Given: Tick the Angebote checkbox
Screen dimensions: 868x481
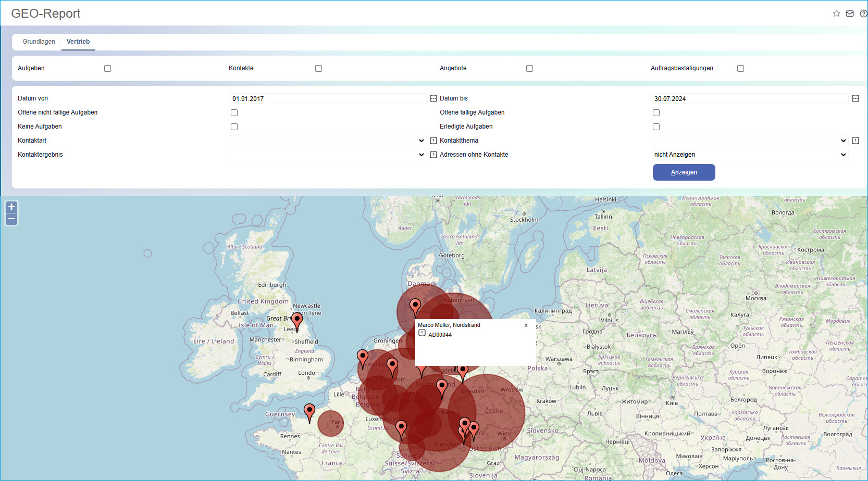Looking at the screenshot, I should tap(529, 68).
